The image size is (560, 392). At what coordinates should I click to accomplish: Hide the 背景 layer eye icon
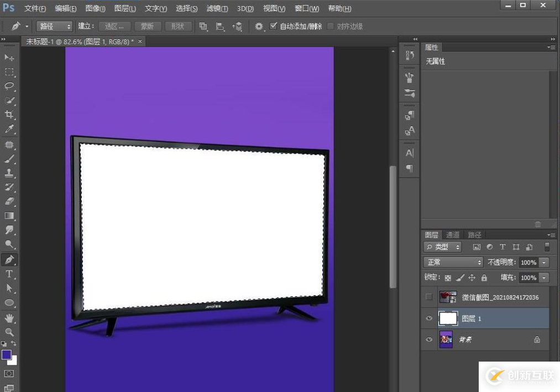[429, 339]
